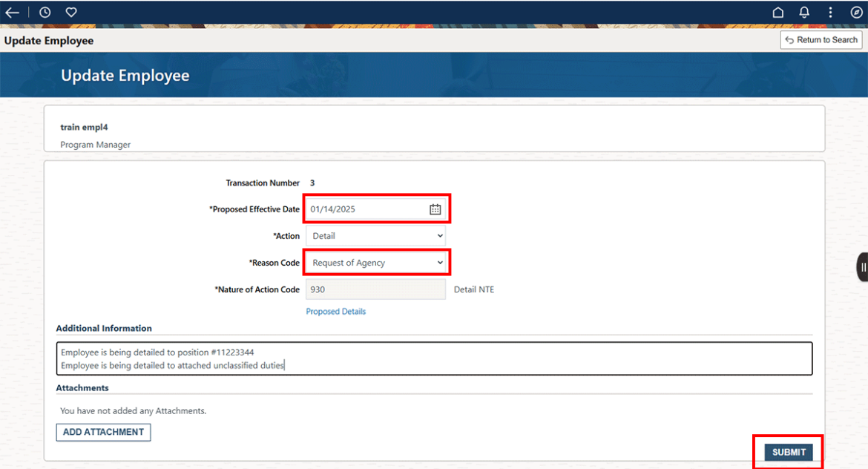The width and height of the screenshot is (868, 469).
Task: Click the Nature of Action Code field
Action: [375, 289]
